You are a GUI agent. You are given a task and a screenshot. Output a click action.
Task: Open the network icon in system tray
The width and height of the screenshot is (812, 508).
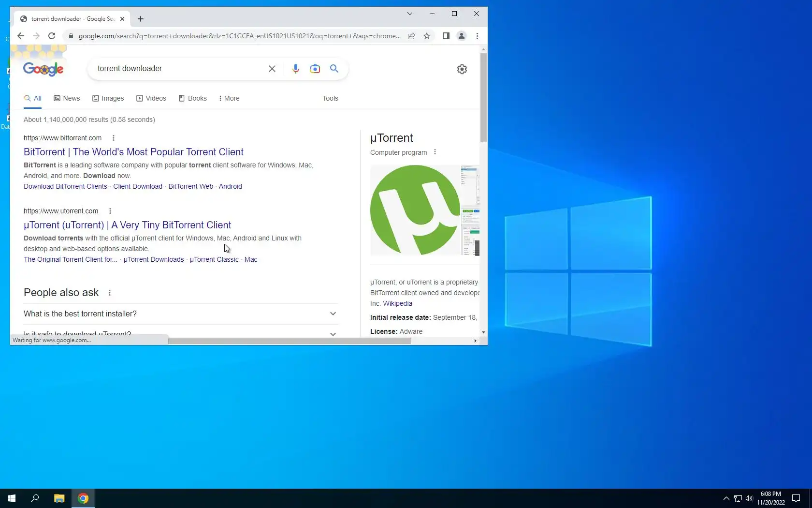(738, 498)
